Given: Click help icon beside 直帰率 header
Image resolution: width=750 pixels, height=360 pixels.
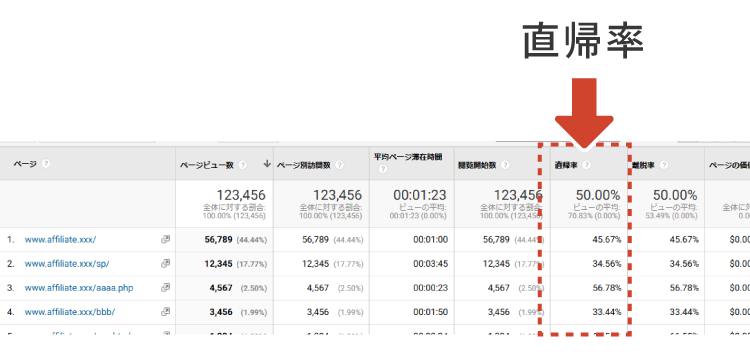Looking at the screenshot, I should pyautogui.click(x=587, y=165).
